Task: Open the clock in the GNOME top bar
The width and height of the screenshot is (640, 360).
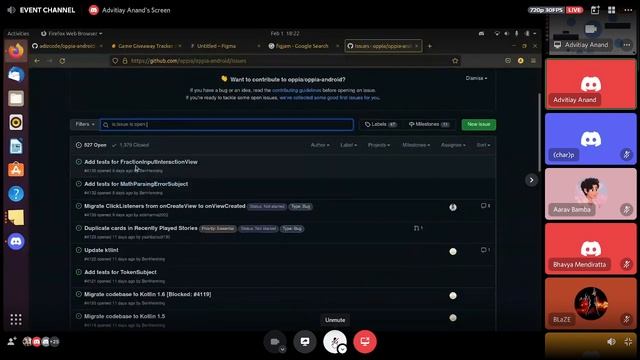Action: point(285,33)
